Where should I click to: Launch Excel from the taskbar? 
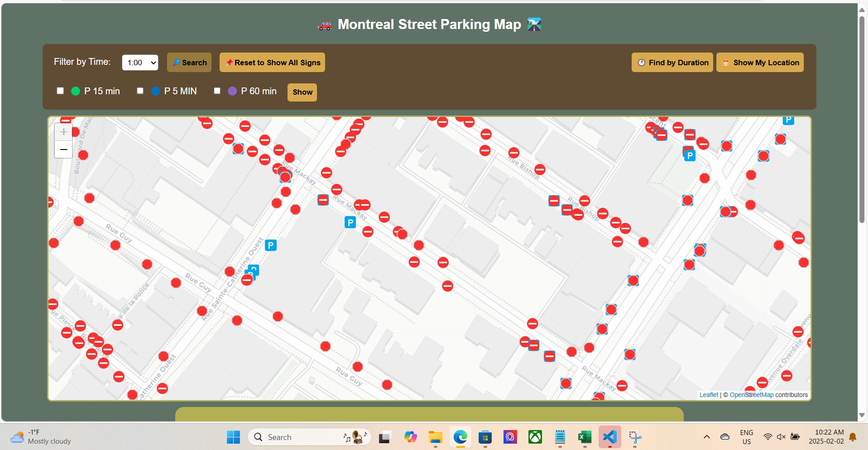[x=585, y=437]
